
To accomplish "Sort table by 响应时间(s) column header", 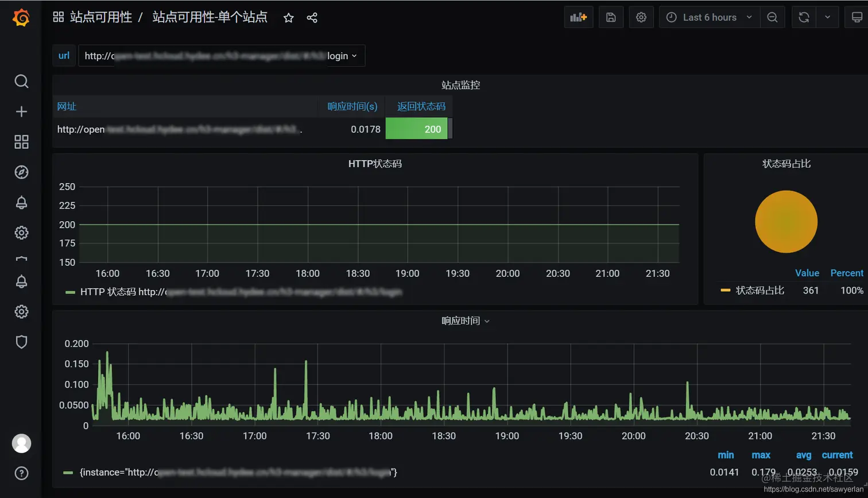I will click(352, 106).
